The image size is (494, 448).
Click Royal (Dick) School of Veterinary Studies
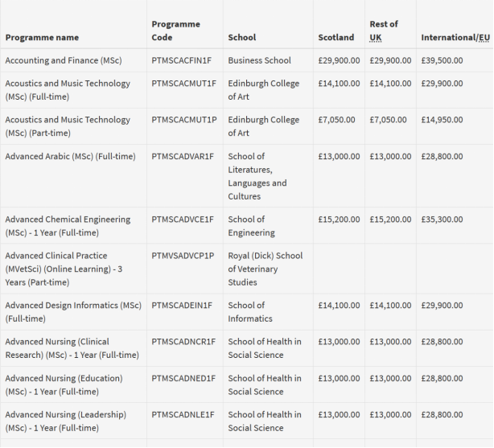[x=265, y=269]
